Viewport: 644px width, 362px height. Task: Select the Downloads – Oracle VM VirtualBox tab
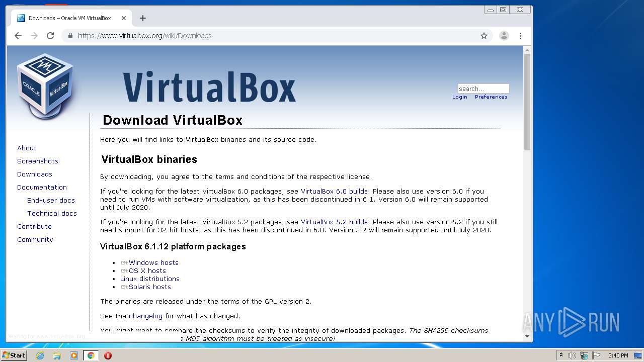pyautogui.click(x=70, y=18)
